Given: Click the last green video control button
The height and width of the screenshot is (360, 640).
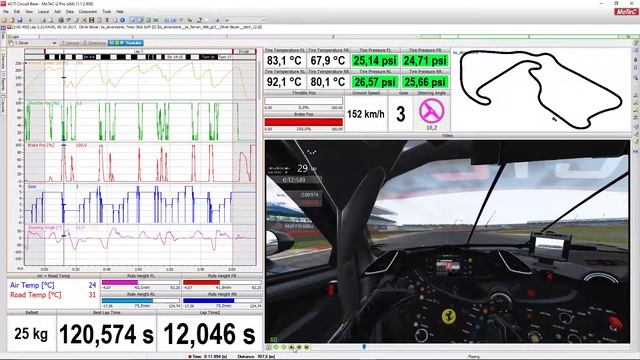Looking at the screenshot, I should pyautogui.click(x=307, y=347).
